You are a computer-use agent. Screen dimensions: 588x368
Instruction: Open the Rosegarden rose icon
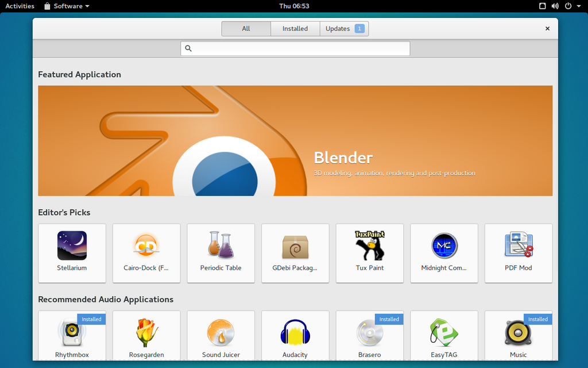click(x=146, y=333)
